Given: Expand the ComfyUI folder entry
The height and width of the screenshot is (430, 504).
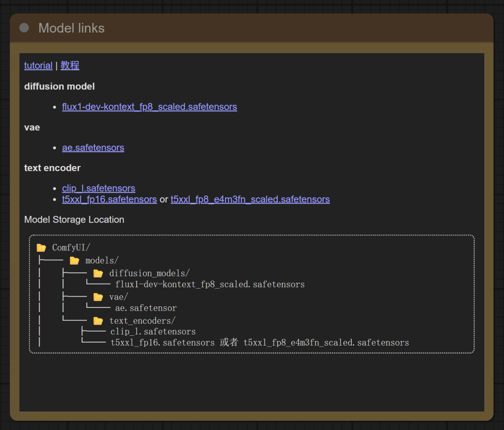Looking at the screenshot, I should click(41, 247).
